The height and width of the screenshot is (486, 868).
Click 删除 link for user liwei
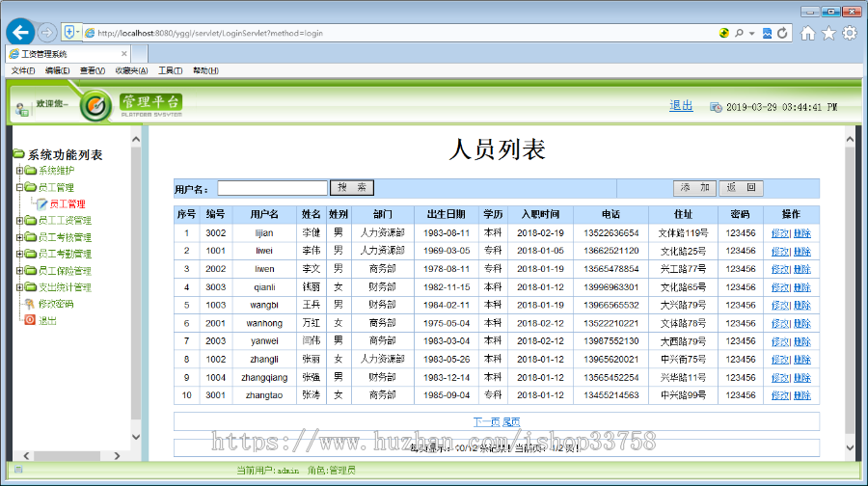[802, 252]
